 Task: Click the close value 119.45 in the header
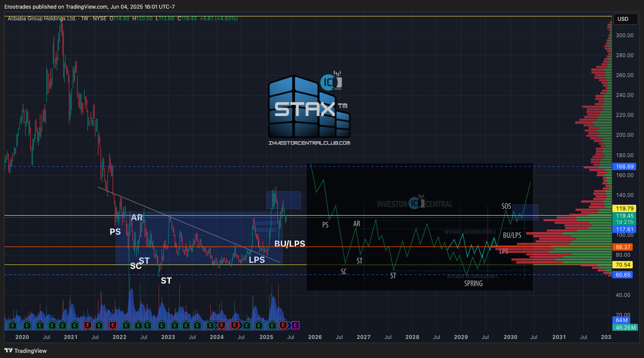[x=189, y=19]
